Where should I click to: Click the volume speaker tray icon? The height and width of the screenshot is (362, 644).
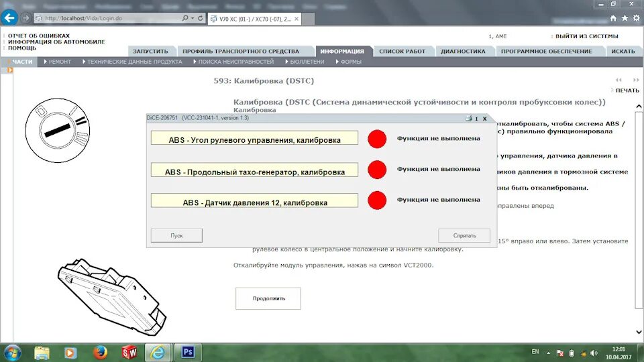coord(594,353)
